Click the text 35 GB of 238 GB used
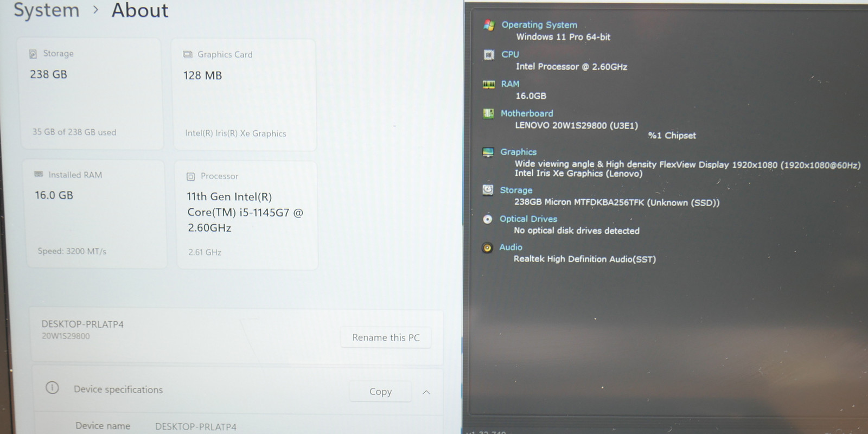This screenshot has height=434, width=868. click(x=74, y=132)
